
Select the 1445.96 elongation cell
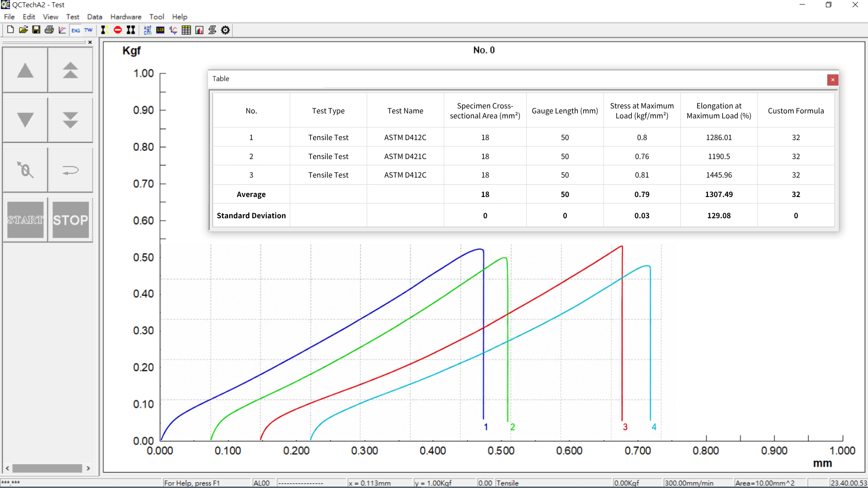719,175
